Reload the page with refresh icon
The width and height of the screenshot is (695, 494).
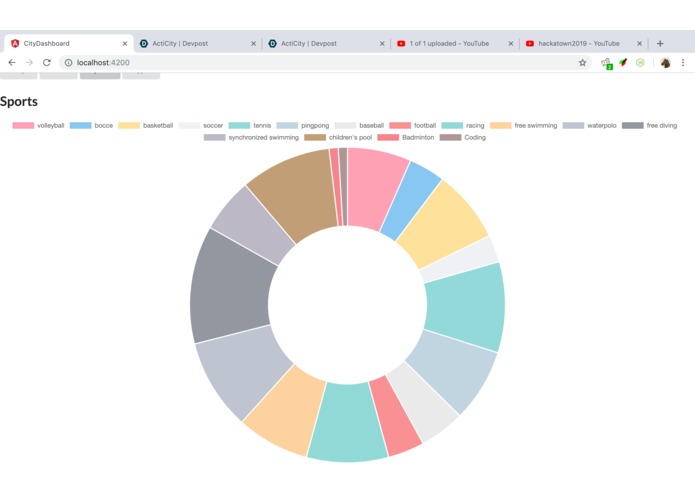(47, 62)
